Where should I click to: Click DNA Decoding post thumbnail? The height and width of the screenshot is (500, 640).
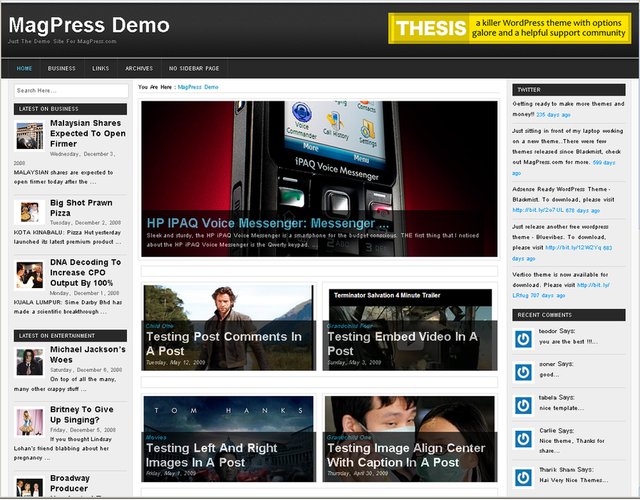29,276
